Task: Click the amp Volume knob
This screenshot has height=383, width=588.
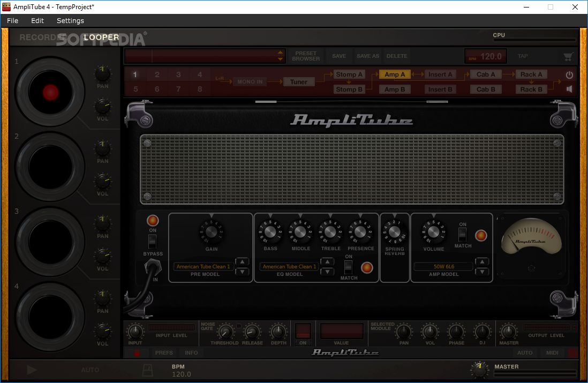Action: pyautogui.click(x=433, y=232)
